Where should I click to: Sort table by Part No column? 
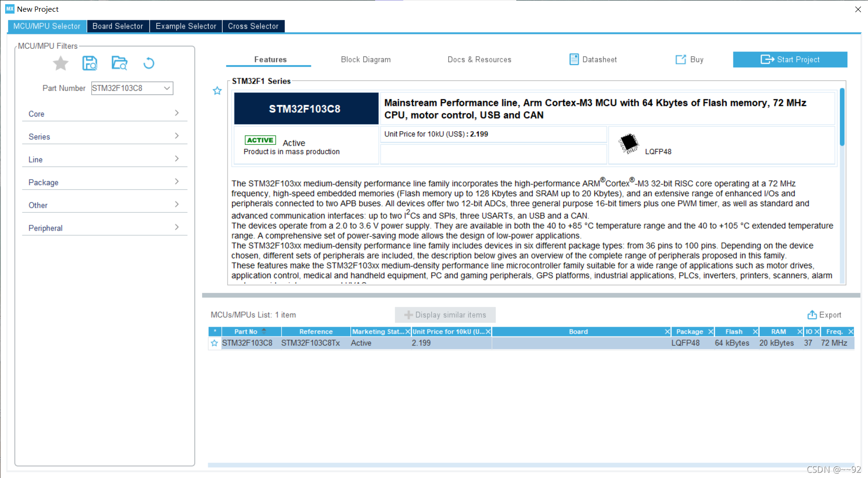click(251, 332)
